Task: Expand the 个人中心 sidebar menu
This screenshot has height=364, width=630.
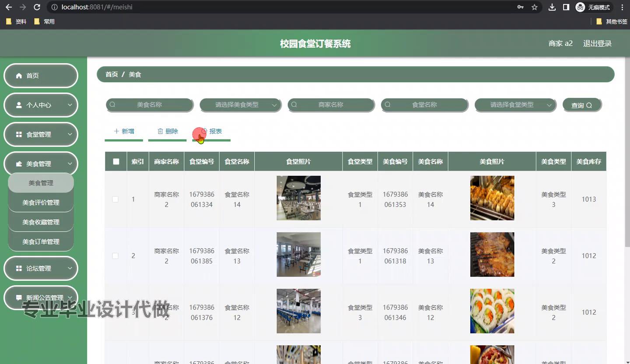Action: pyautogui.click(x=41, y=105)
